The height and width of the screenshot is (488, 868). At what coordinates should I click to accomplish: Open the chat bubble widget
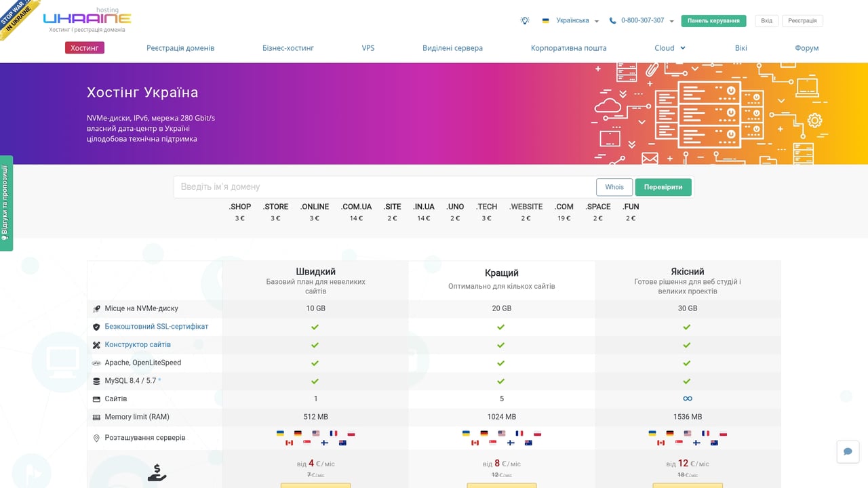coord(847,451)
